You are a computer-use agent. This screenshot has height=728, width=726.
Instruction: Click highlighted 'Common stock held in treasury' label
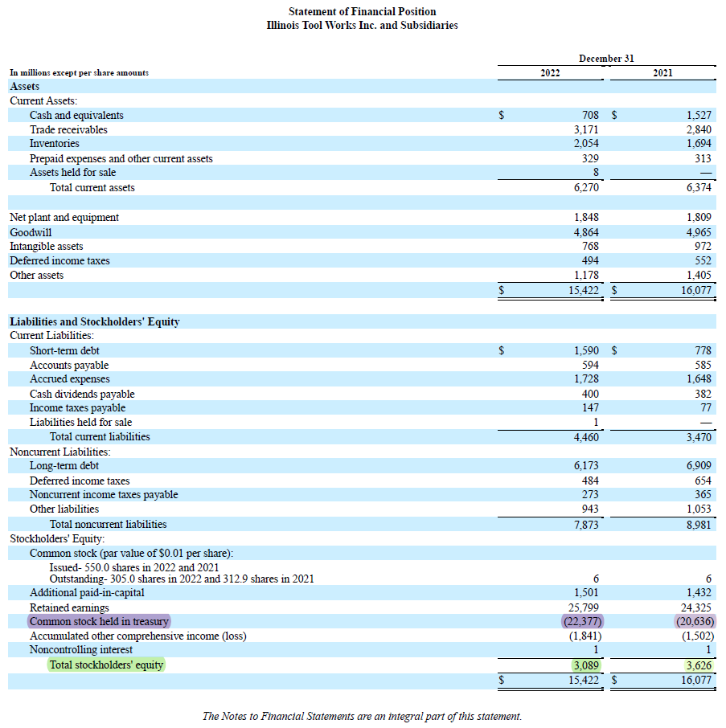(99, 621)
